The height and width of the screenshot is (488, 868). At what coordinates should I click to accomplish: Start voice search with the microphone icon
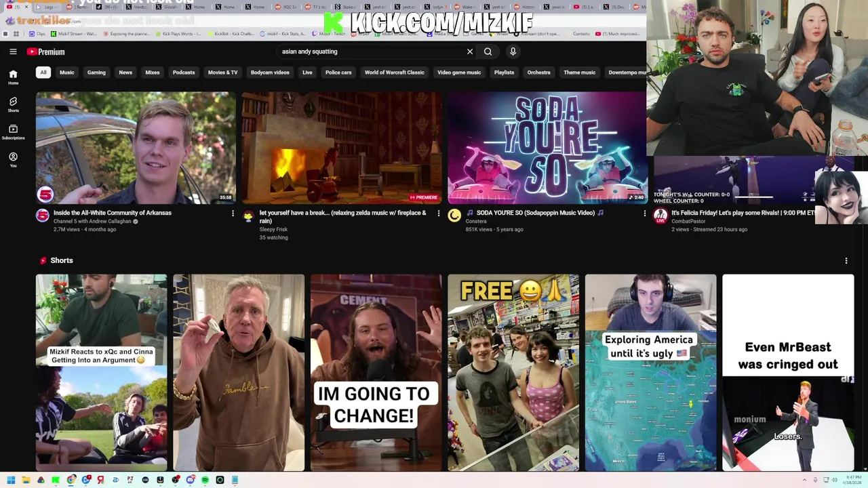click(x=513, y=52)
